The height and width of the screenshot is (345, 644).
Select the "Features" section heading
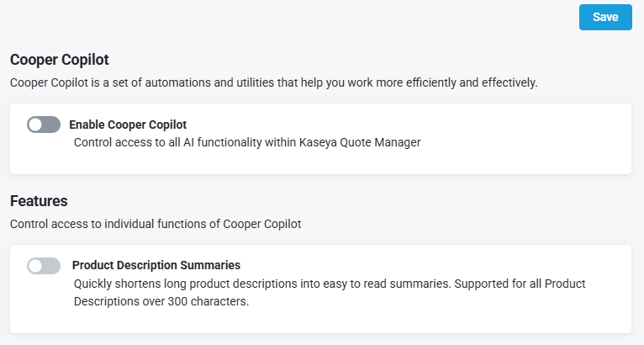39,201
